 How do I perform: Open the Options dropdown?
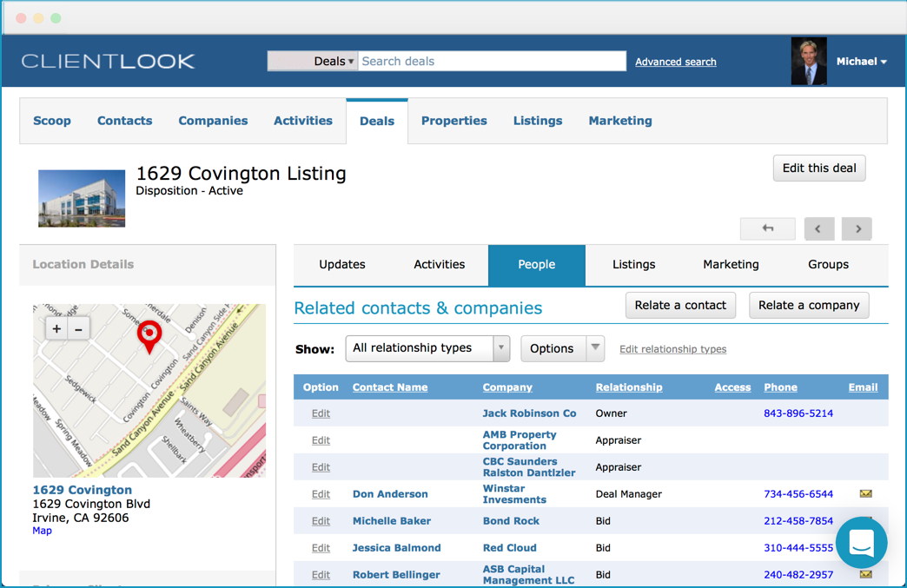(x=562, y=347)
